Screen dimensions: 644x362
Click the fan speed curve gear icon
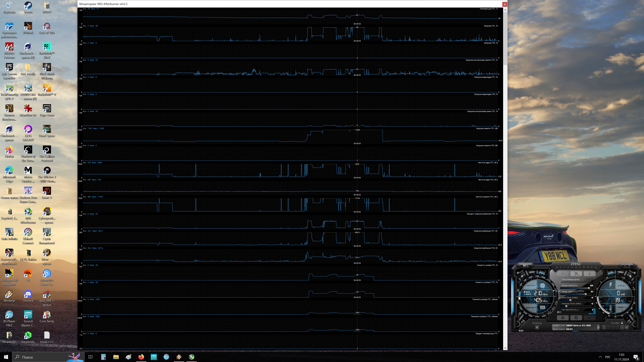click(558, 312)
